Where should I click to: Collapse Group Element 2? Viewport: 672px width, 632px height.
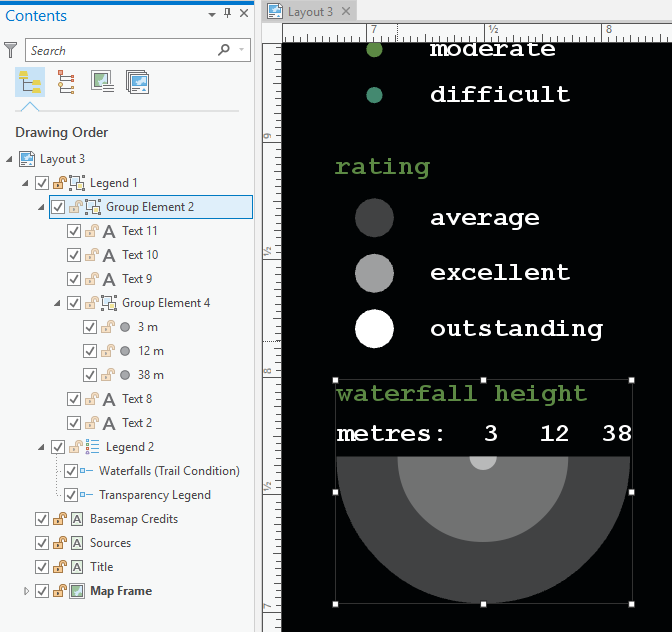[x=41, y=207]
